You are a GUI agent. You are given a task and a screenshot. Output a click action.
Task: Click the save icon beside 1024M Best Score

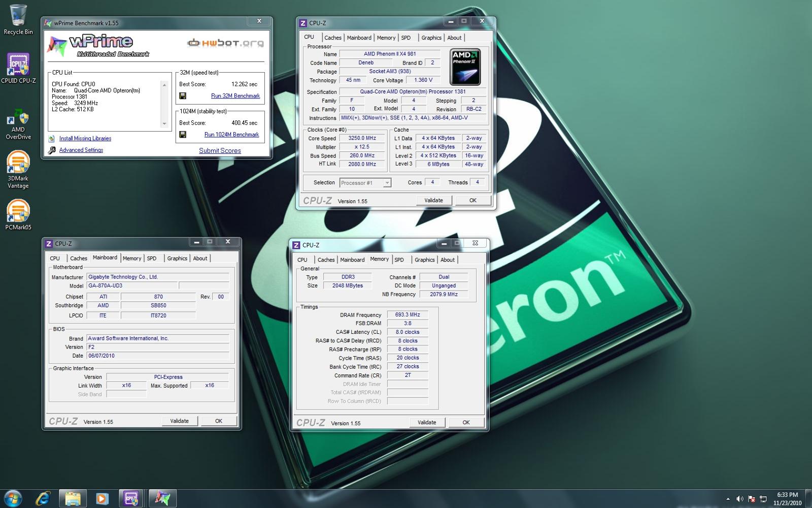[183, 135]
